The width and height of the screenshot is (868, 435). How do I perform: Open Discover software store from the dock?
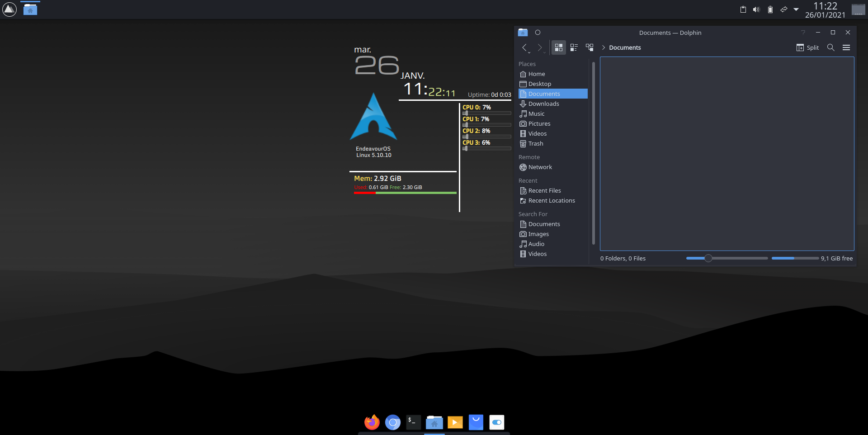pyautogui.click(x=476, y=422)
